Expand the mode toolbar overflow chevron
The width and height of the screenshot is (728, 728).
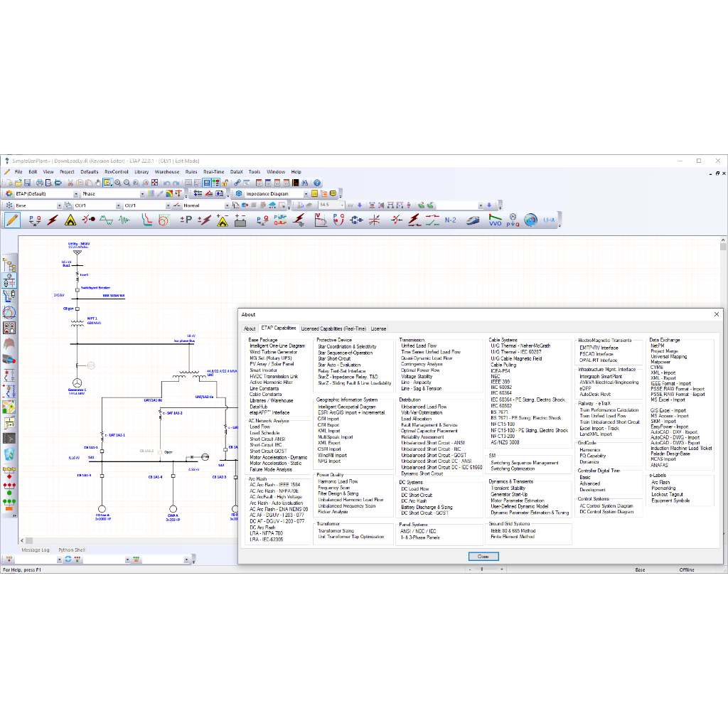pyautogui.click(x=560, y=225)
